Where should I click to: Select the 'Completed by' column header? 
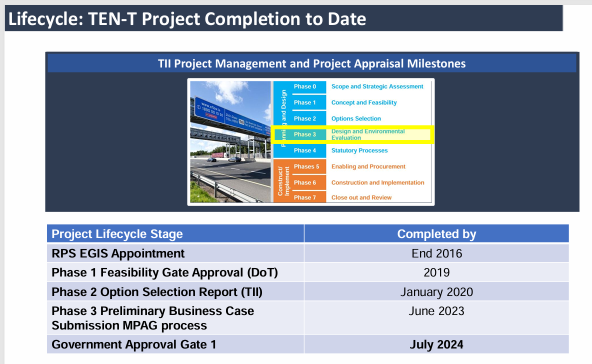(436, 234)
